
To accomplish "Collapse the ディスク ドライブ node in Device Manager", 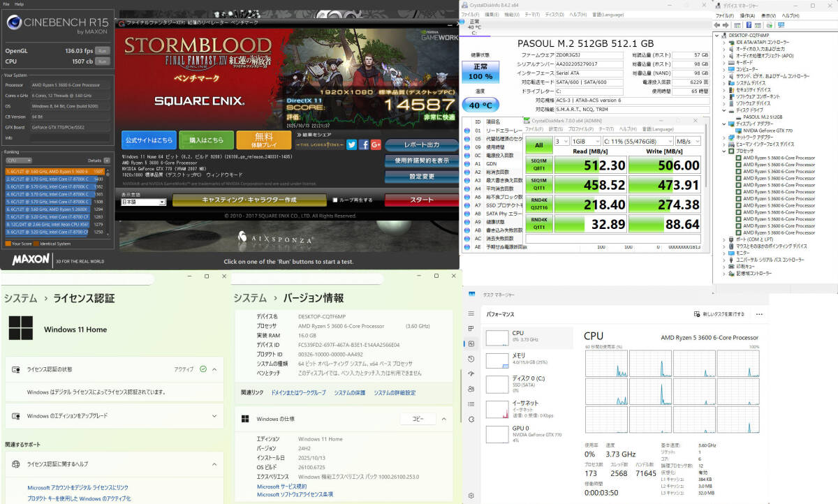I will [726, 110].
